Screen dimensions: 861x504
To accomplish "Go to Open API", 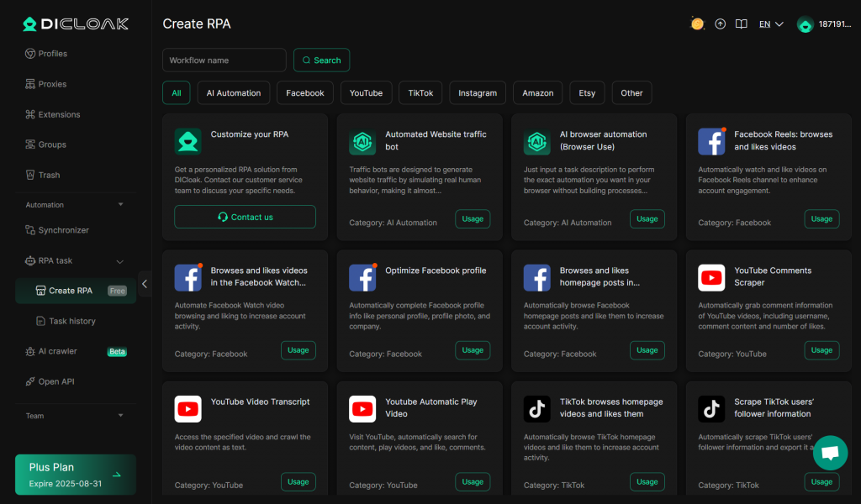I will tap(50, 381).
